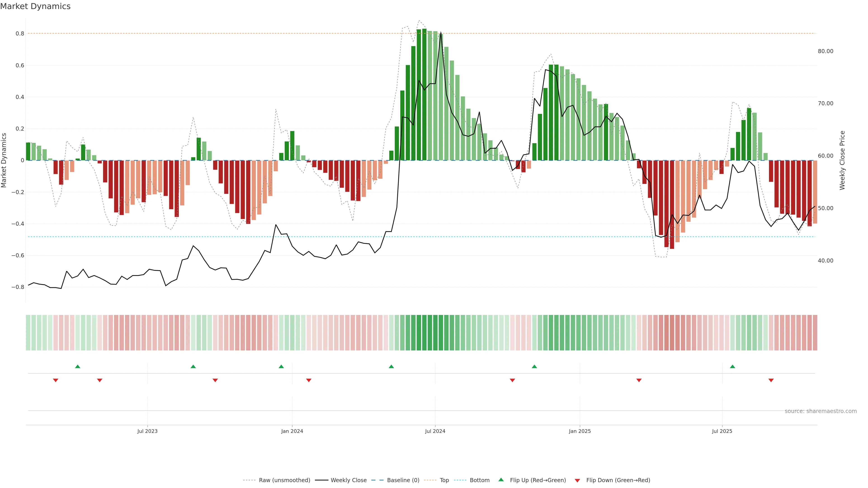
Task: Click the last heatmap strip cell at the right edge
Action: coord(815,332)
